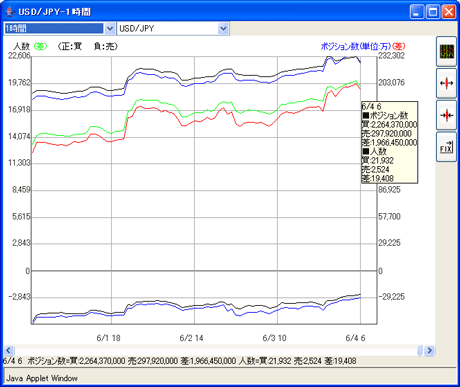This screenshot has height=387, width=460.
Task: Click the ポジション数(単位:万) legend label
Action: 355,46
